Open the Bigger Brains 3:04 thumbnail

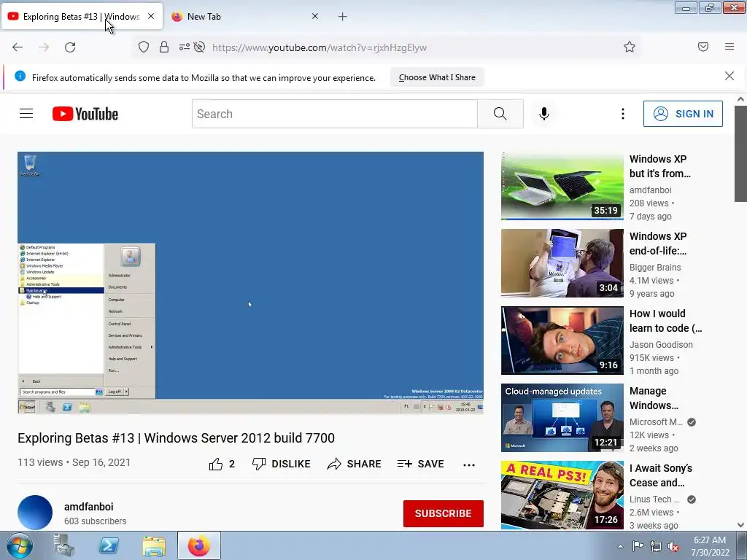pos(562,262)
